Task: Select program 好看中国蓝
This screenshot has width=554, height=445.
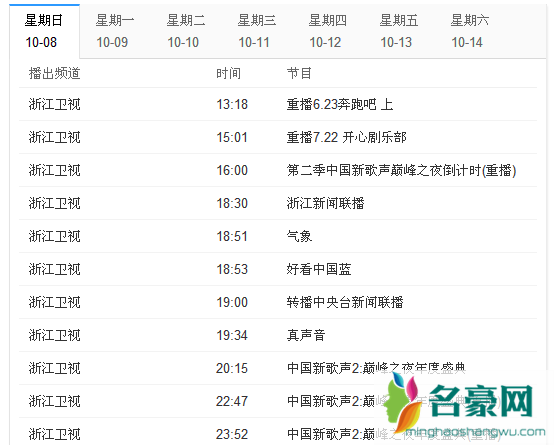Action: (319, 269)
